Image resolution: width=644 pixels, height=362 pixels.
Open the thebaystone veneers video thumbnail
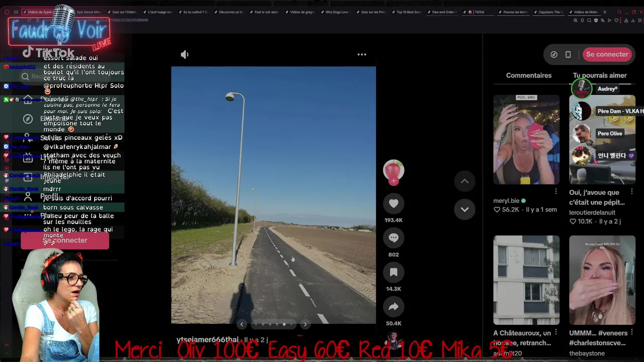point(602,280)
